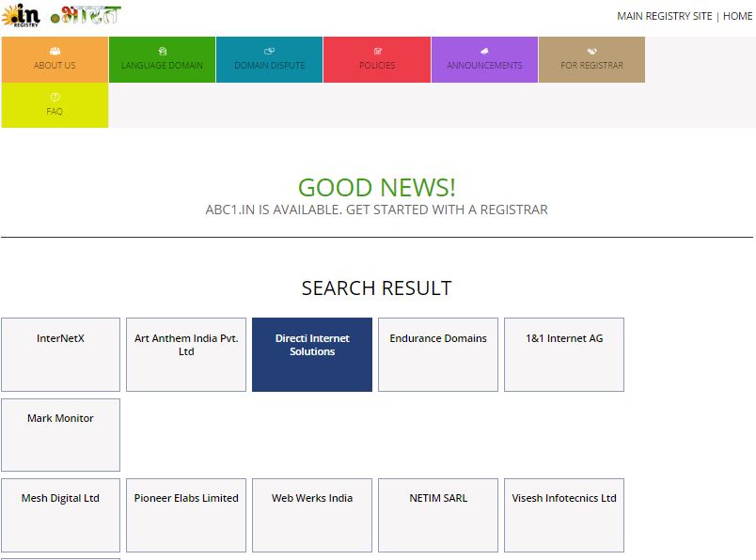The height and width of the screenshot is (560, 756).
Task: Select Directi Internet Solutions registrar
Action: point(312,355)
